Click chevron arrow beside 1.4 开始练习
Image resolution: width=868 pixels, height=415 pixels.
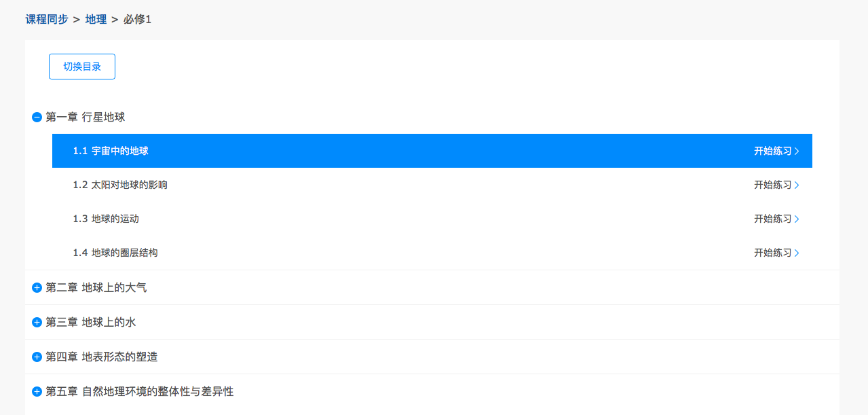tap(797, 253)
